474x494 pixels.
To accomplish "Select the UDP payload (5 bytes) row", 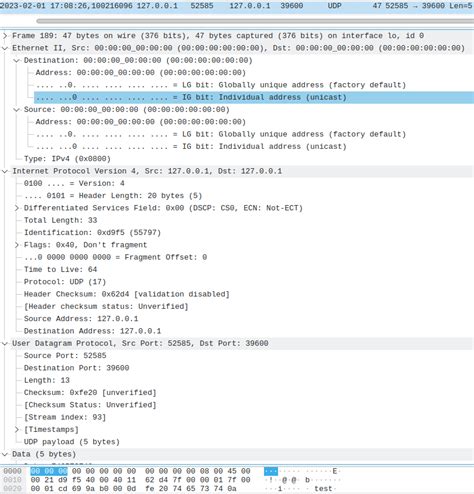I will point(72,442).
